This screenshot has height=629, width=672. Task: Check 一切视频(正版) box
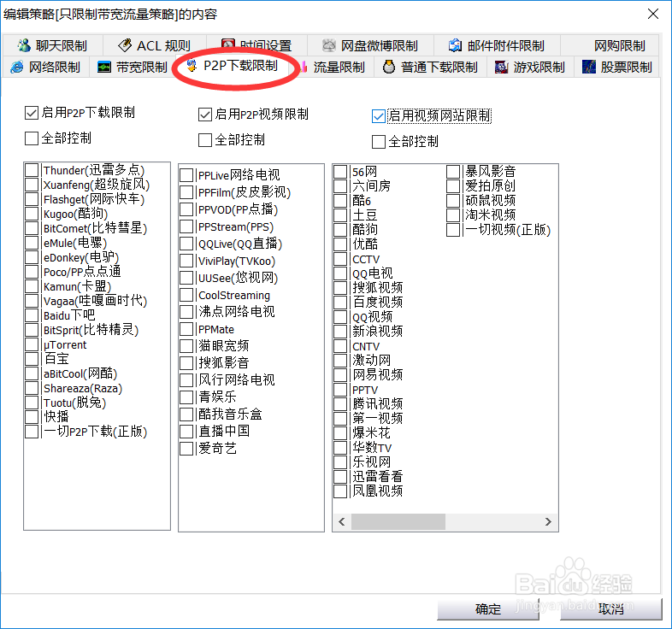[x=453, y=230]
